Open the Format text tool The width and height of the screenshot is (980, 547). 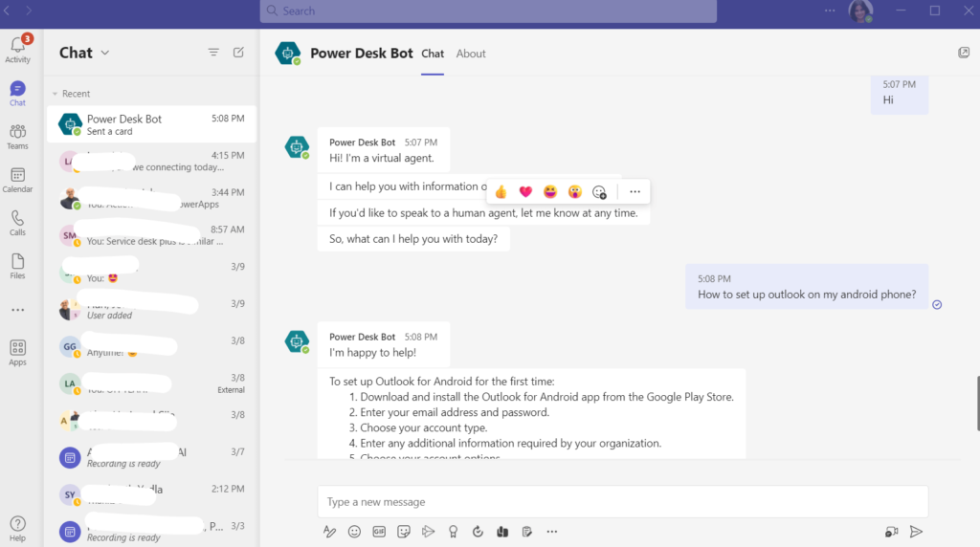329,532
